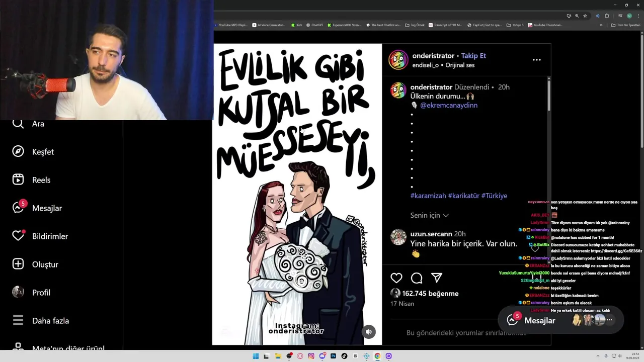Open Mesajlar in the left sidebar

(37, 208)
